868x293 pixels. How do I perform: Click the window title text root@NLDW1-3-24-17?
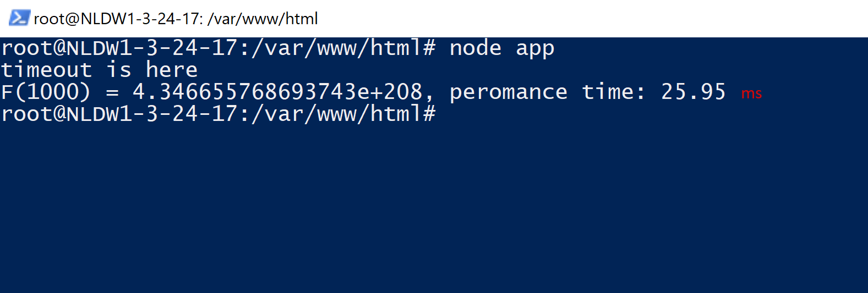coord(116,19)
